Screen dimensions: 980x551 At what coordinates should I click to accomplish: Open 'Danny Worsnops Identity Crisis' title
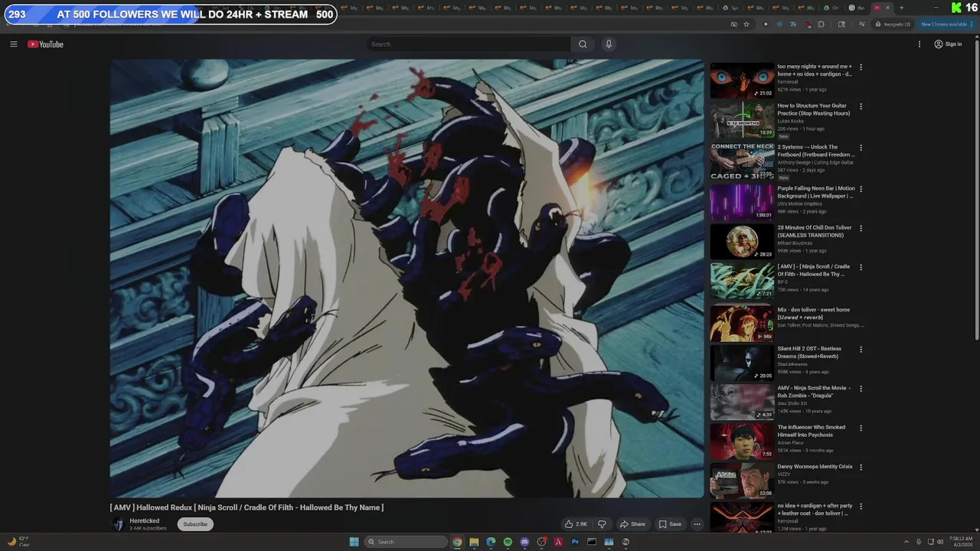pos(815,467)
